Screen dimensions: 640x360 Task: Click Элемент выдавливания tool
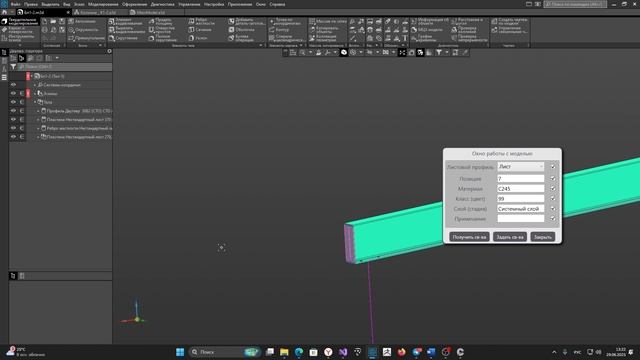[125, 21]
